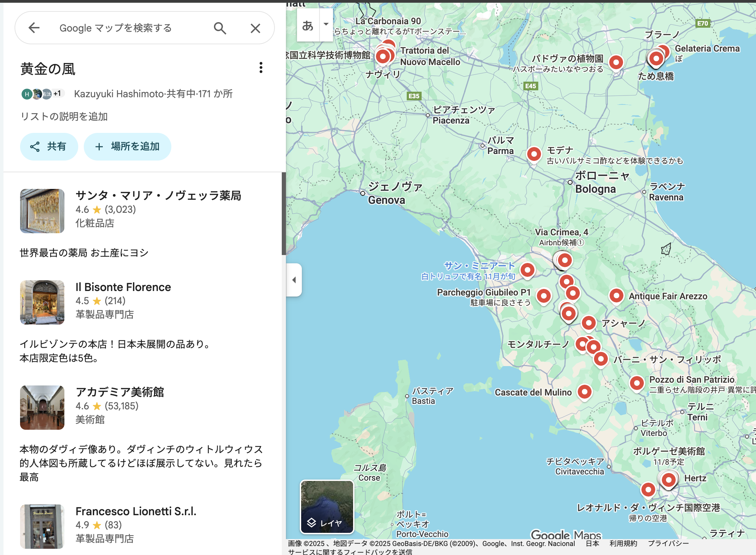Collapse the side panel with the chevron
756x555 pixels.
tap(294, 280)
